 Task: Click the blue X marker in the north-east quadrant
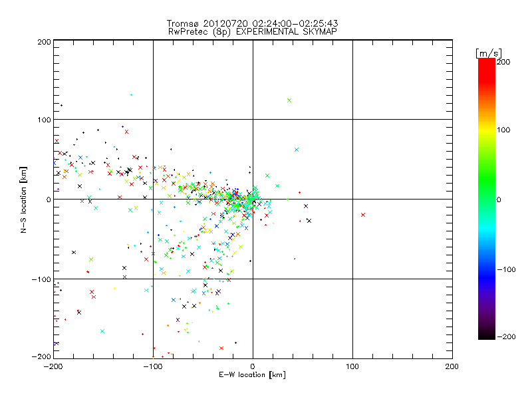[297, 150]
